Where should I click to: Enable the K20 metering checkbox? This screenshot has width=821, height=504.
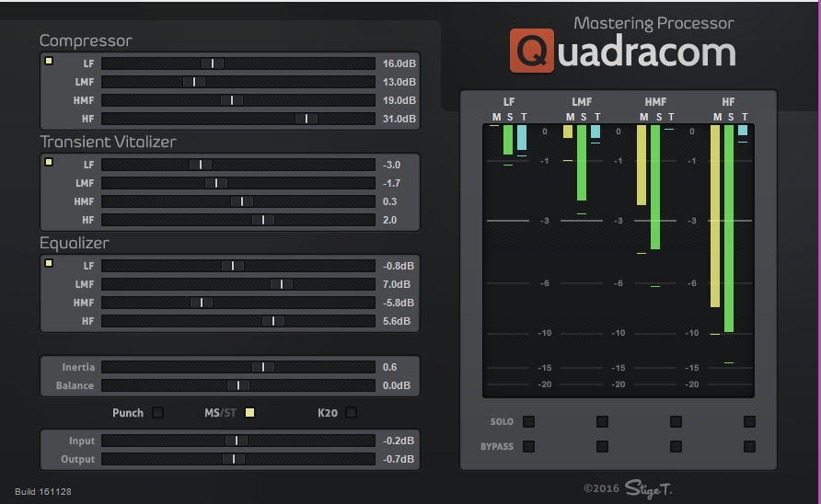click(351, 412)
